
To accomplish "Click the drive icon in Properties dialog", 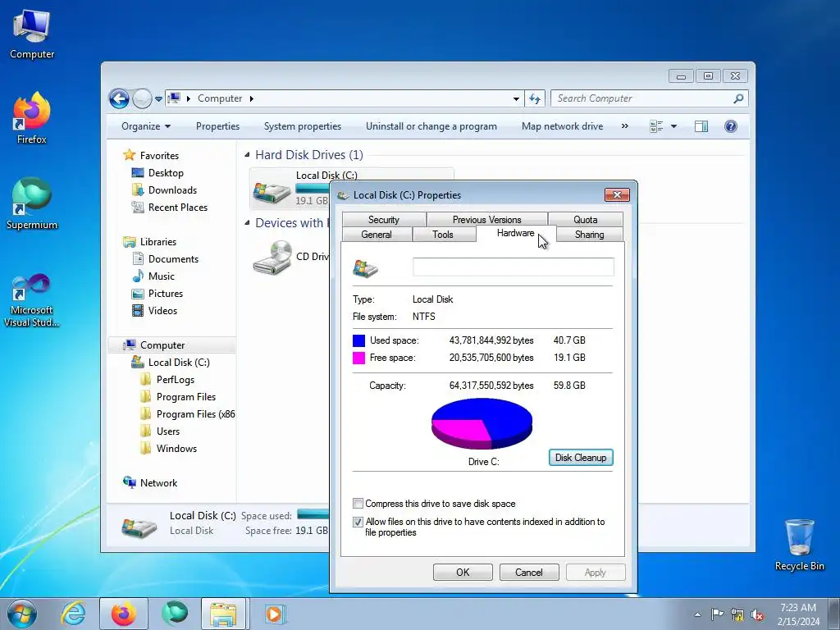I will [365, 268].
